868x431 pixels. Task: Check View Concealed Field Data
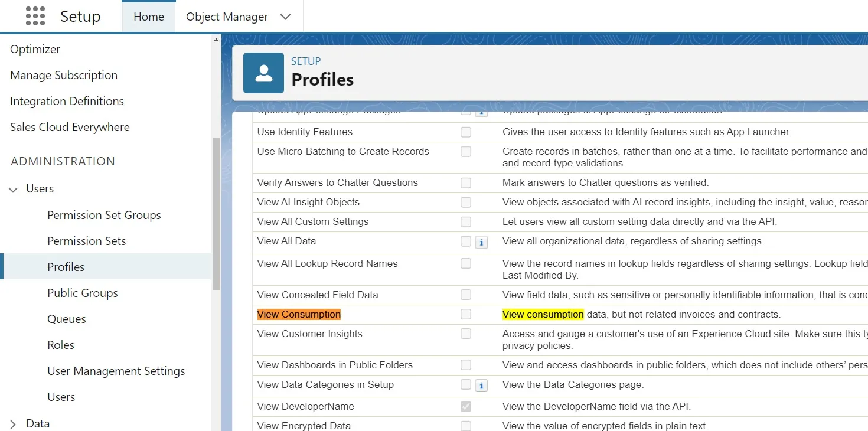pyautogui.click(x=465, y=294)
